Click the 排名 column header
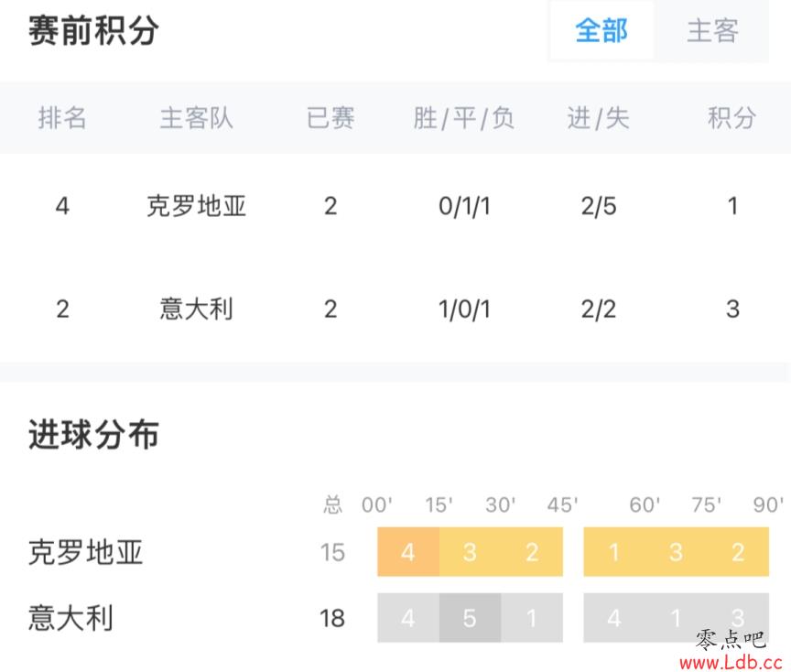This screenshot has height=672, width=791. (62, 118)
